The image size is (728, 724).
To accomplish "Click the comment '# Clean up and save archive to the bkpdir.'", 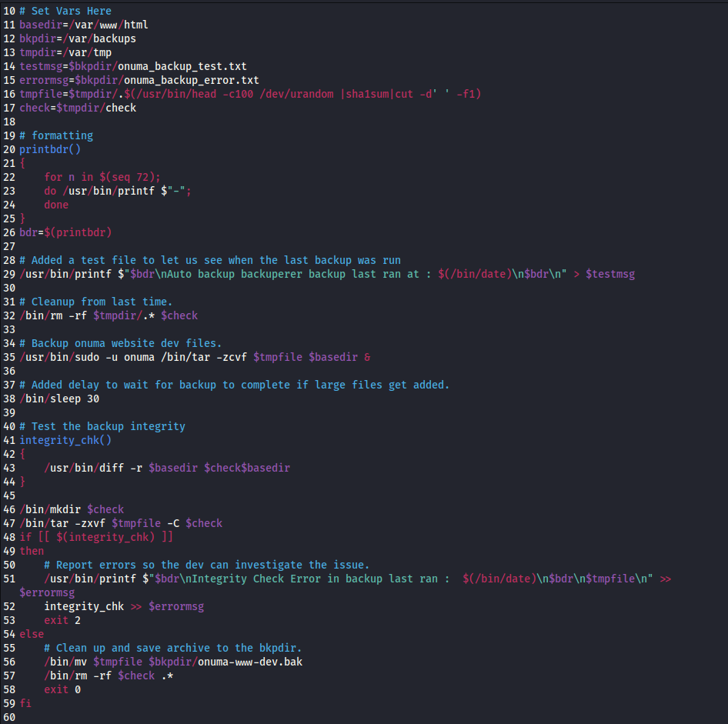I will [172, 649].
